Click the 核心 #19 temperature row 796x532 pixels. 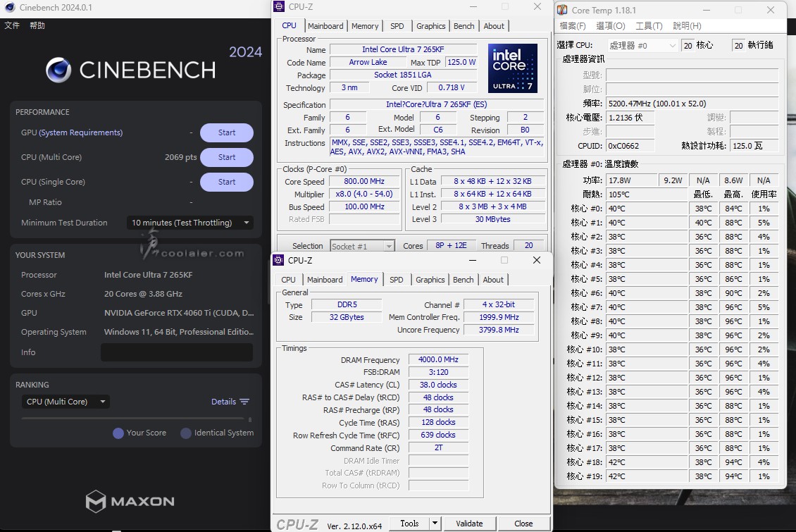coord(674,476)
